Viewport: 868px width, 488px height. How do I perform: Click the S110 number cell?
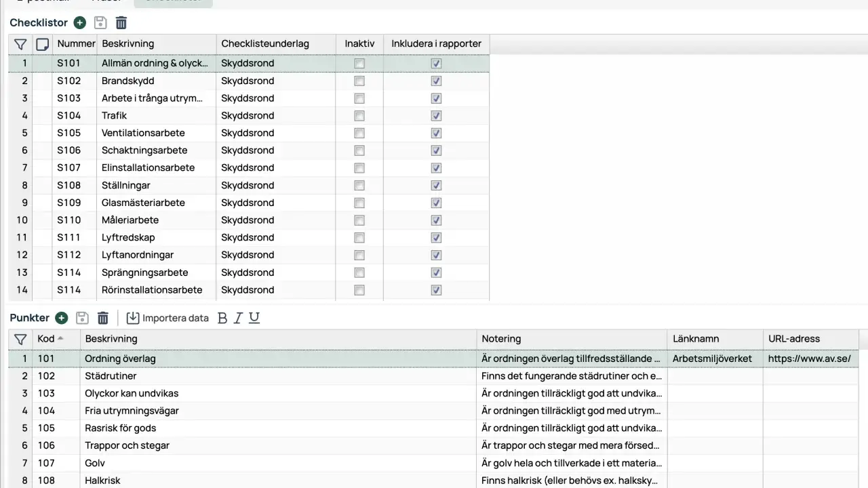(x=75, y=220)
